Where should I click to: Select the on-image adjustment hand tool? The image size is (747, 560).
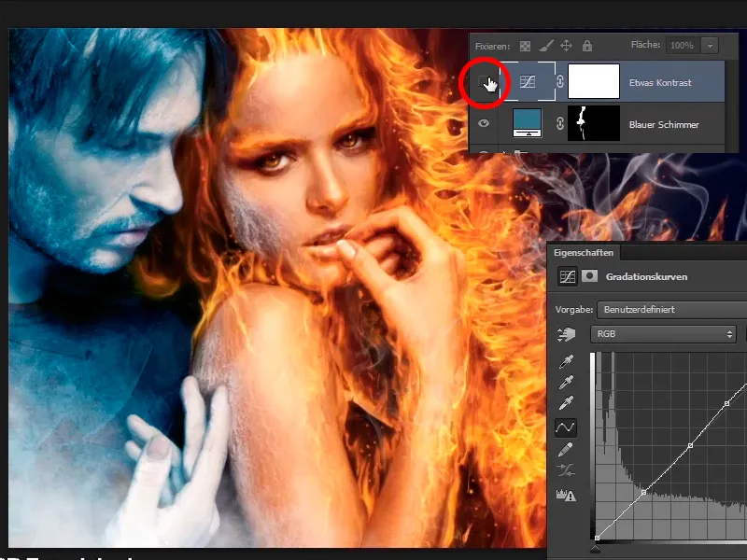(x=566, y=334)
